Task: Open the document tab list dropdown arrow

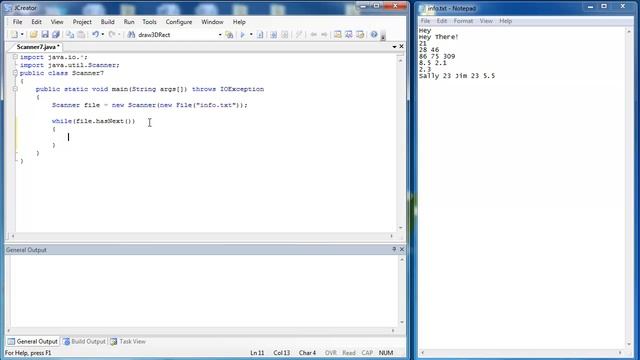Action: (394, 47)
